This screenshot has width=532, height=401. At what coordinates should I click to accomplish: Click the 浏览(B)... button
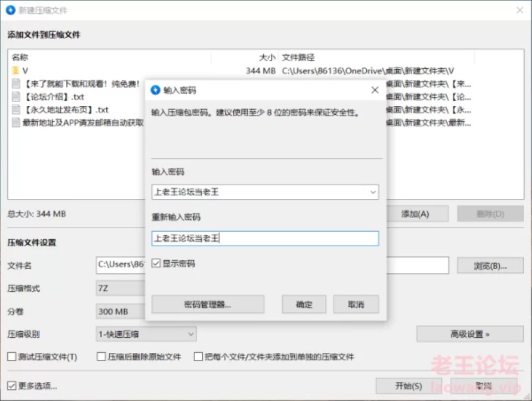tap(490, 266)
